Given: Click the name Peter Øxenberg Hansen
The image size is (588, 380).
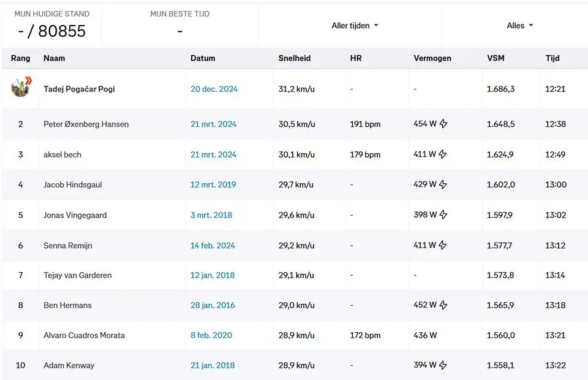Looking at the screenshot, I should 86,124.
